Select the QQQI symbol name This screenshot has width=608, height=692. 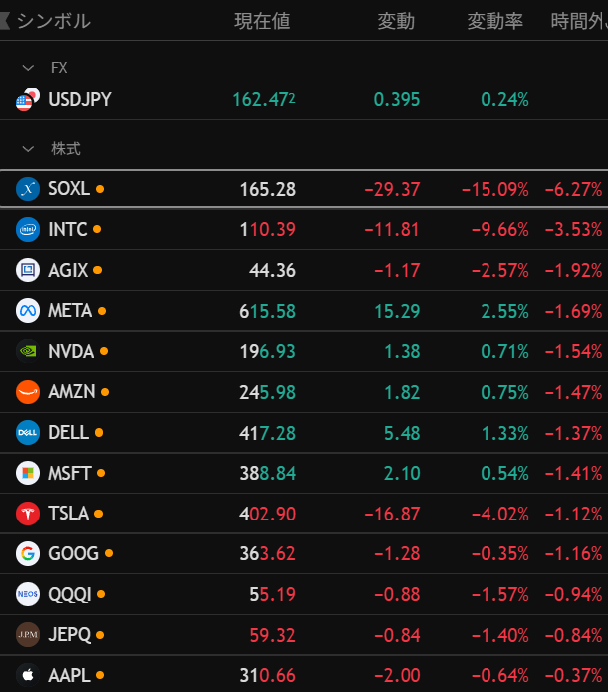[70, 594]
